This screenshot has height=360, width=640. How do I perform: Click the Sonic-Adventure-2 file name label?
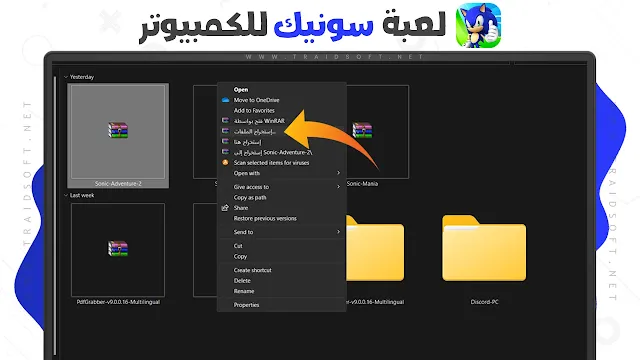pyautogui.click(x=118, y=184)
